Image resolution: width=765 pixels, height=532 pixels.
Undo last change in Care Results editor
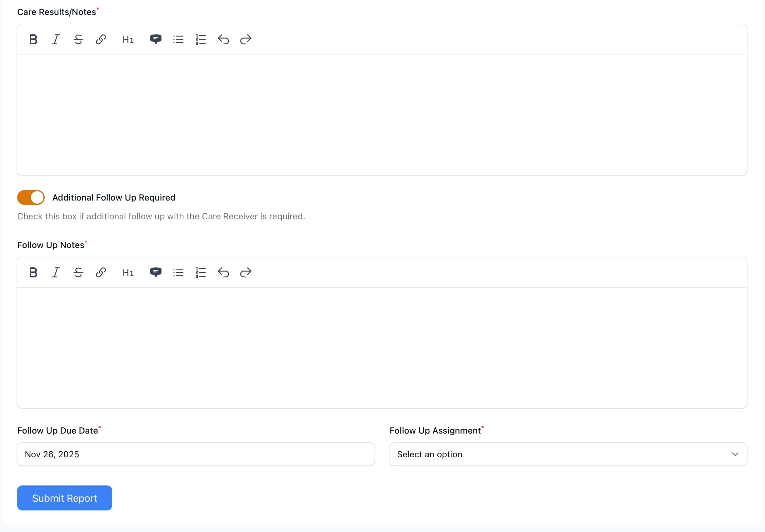coord(223,39)
